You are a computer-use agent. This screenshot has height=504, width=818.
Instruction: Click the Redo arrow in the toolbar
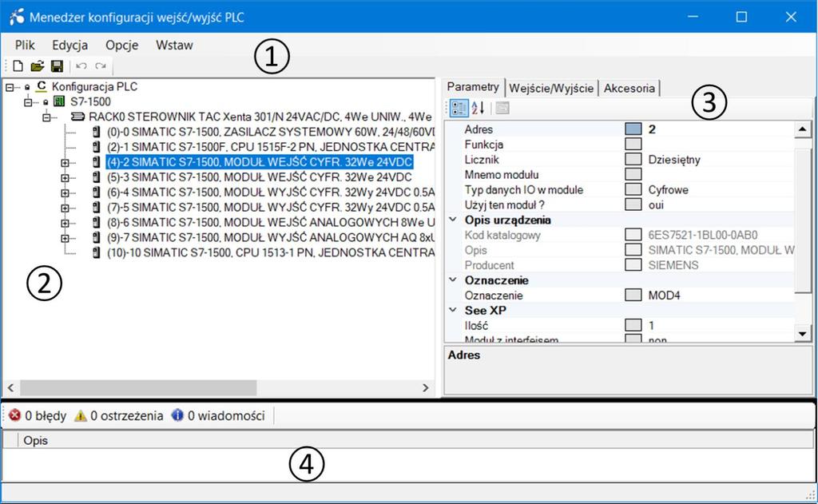click(x=101, y=65)
